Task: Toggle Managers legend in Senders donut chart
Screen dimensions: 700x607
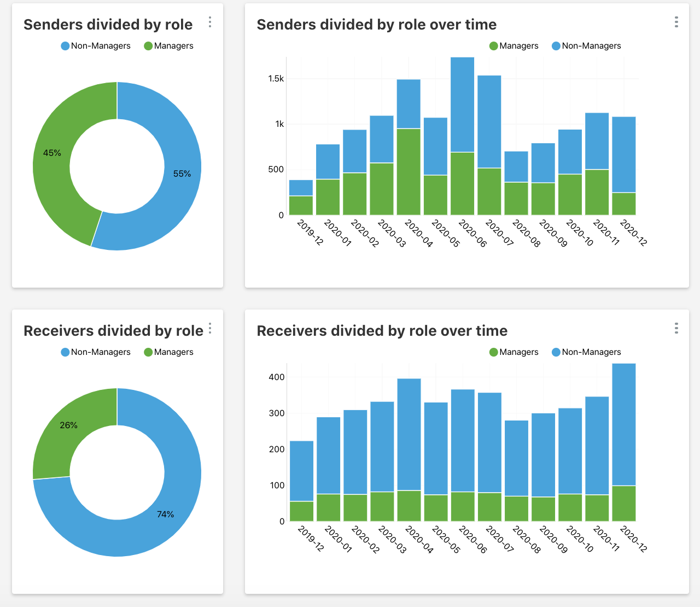Action: click(168, 46)
